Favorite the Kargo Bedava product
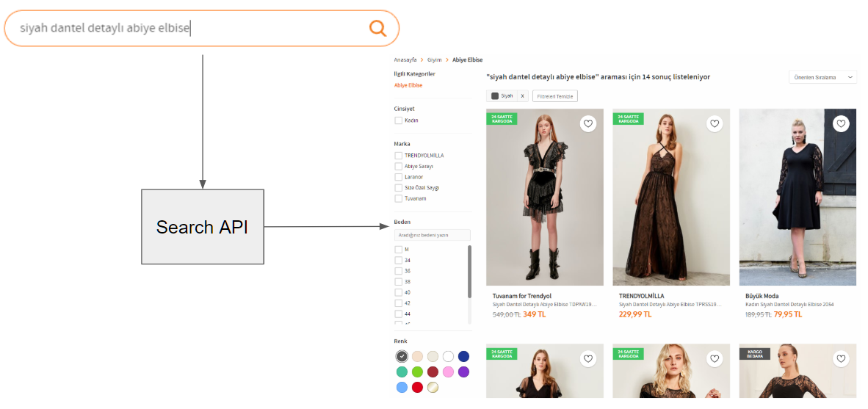The image size is (868, 409). 841,359
